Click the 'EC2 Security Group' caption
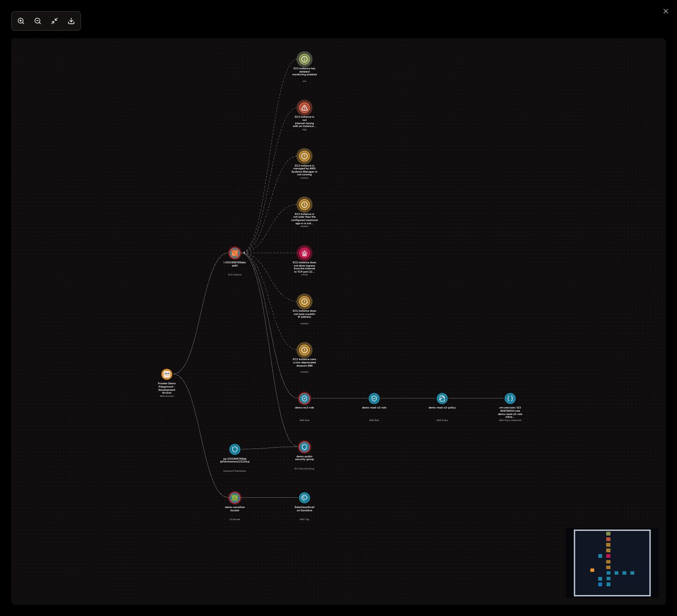The image size is (677, 616). tap(305, 469)
